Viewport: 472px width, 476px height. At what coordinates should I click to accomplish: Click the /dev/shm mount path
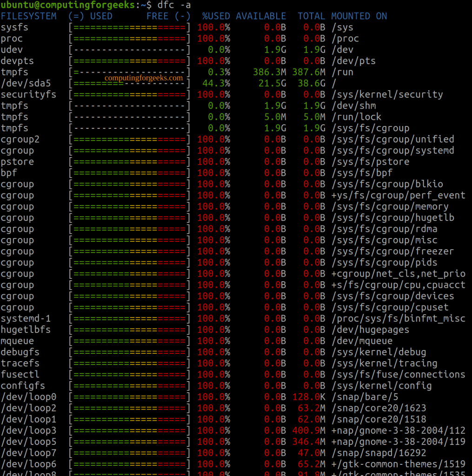coord(353,106)
